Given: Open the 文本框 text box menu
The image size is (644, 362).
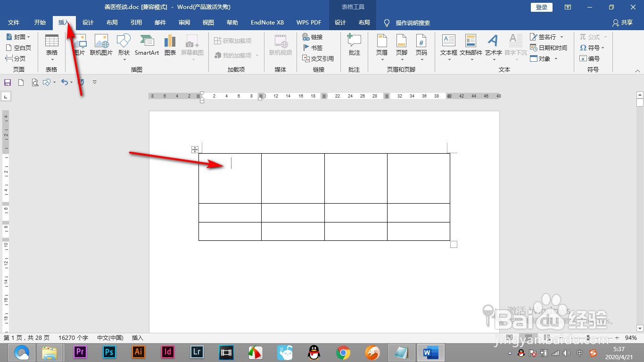Looking at the screenshot, I should (449, 47).
